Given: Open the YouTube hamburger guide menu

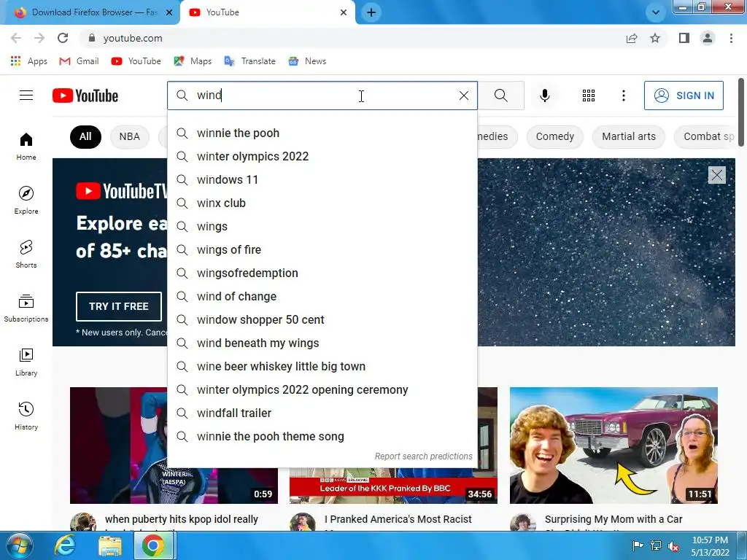Looking at the screenshot, I should pyautogui.click(x=26, y=96).
